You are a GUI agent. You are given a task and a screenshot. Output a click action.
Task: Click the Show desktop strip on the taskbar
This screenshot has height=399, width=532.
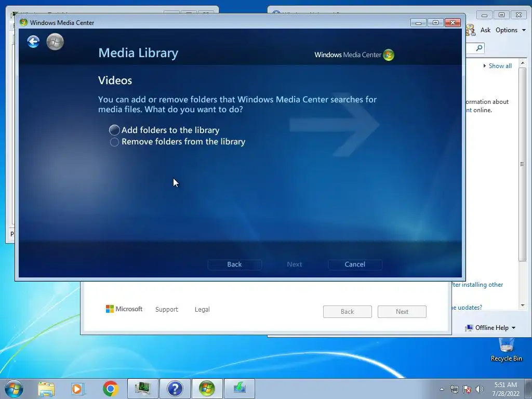tap(528, 389)
